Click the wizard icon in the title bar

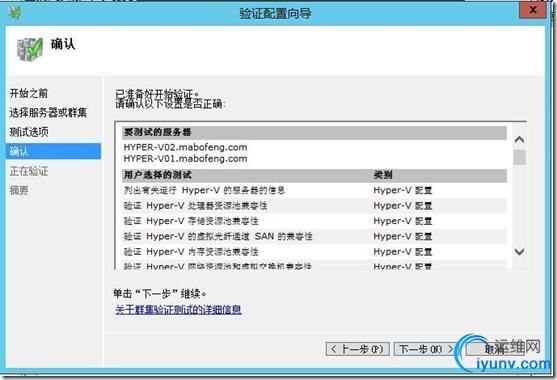tap(15, 13)
